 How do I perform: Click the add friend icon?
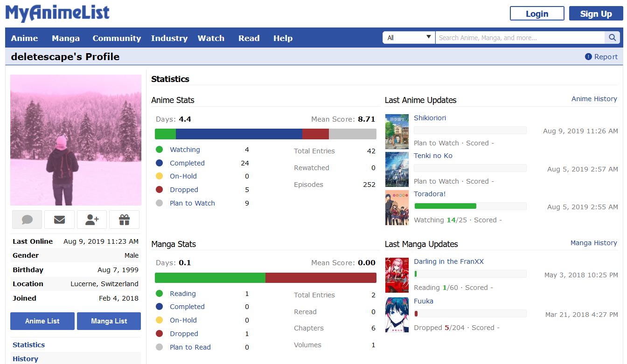92,220
